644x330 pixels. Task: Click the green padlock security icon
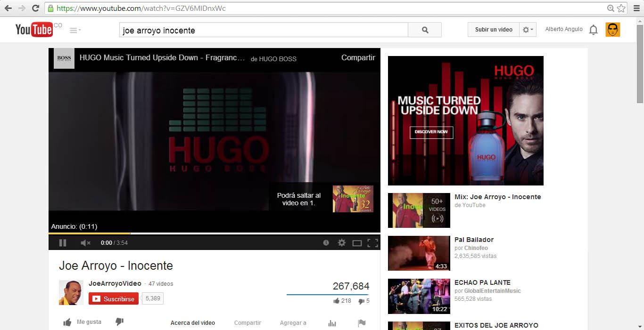tap(51, 8)
